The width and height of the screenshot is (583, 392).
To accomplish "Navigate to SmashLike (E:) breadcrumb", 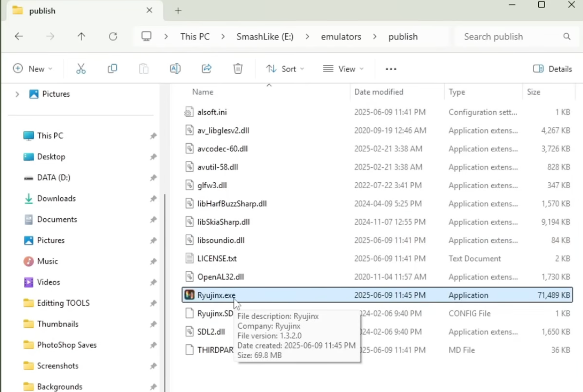I will (x=265, y=36).
